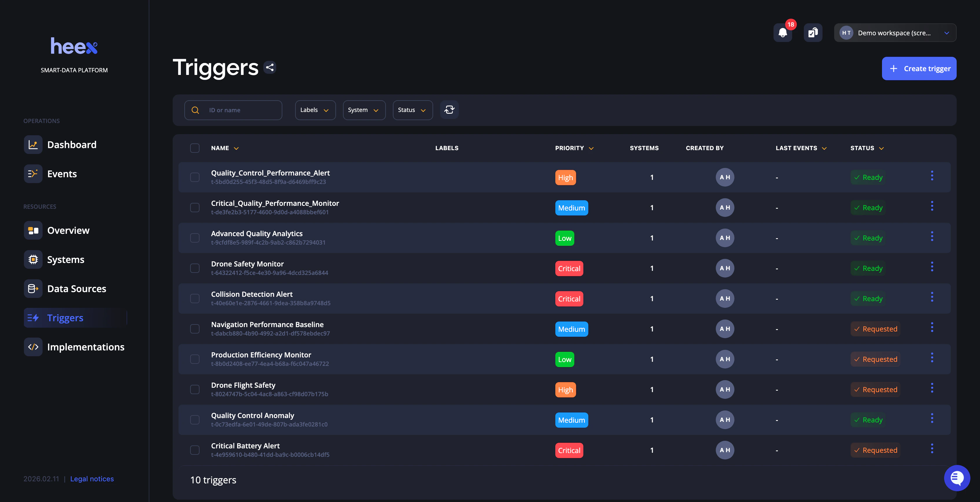Viewport: 980px width, 502px height.
Task: Select the Drone Flight Safety row checkbox
Action: coord(195,389)
